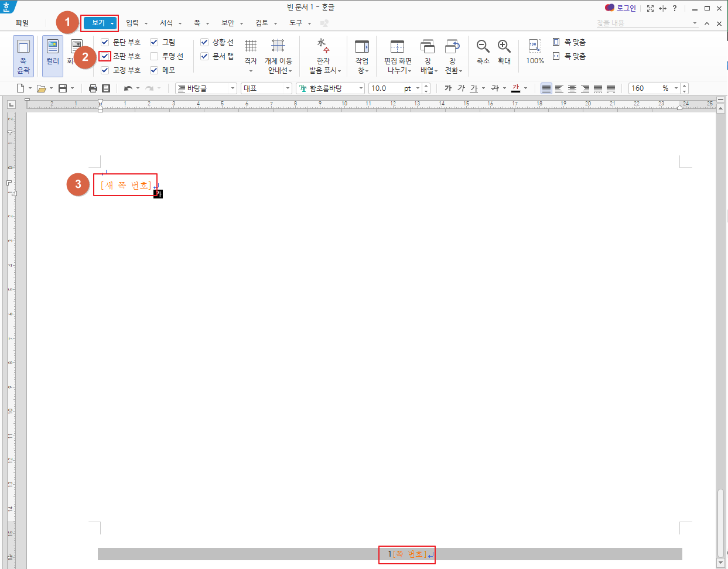
Task: Select the 컬러 color view mode
Action: (x=53, y=56)
